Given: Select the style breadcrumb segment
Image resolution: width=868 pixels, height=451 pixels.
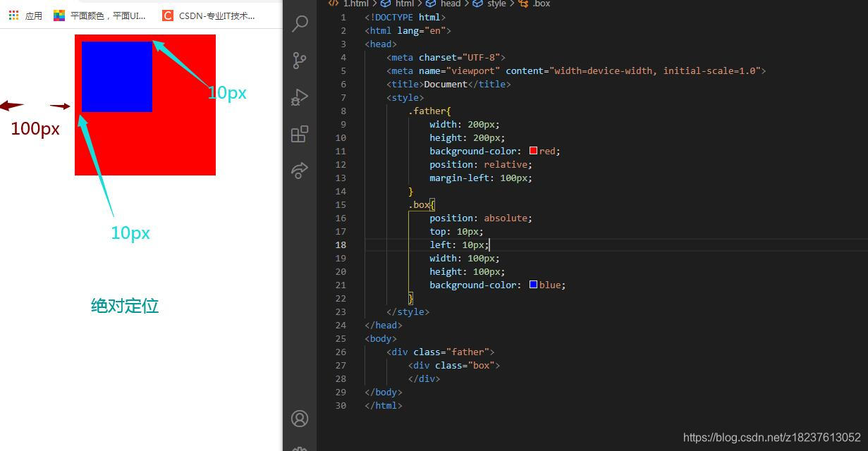Looking at the screenshot, I should pyautogui.click(x=496, y=4).
